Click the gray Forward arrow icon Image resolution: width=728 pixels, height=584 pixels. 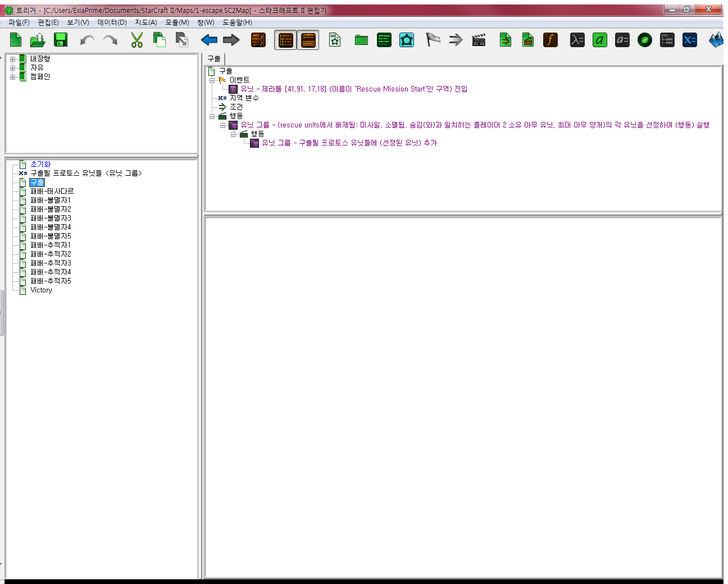231,40
